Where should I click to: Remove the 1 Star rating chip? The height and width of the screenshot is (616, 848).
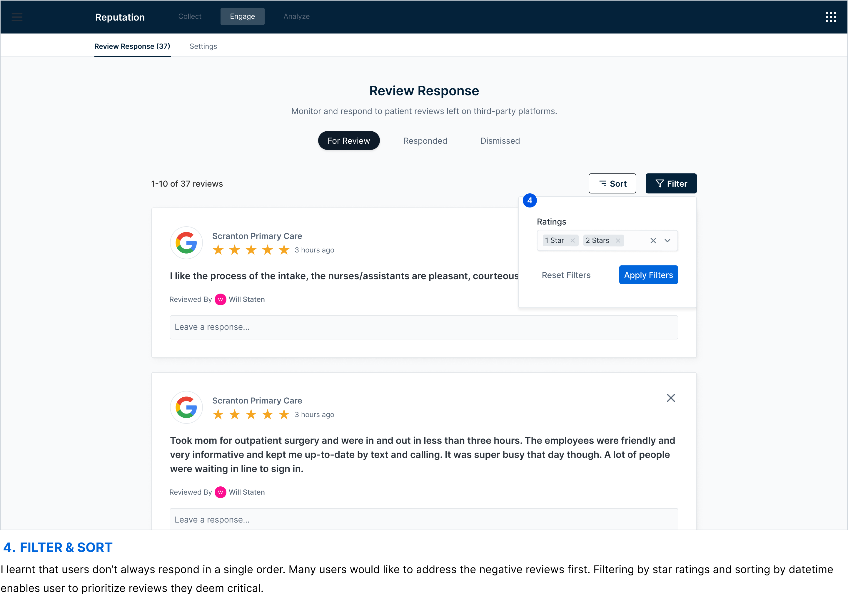[572, 241]
